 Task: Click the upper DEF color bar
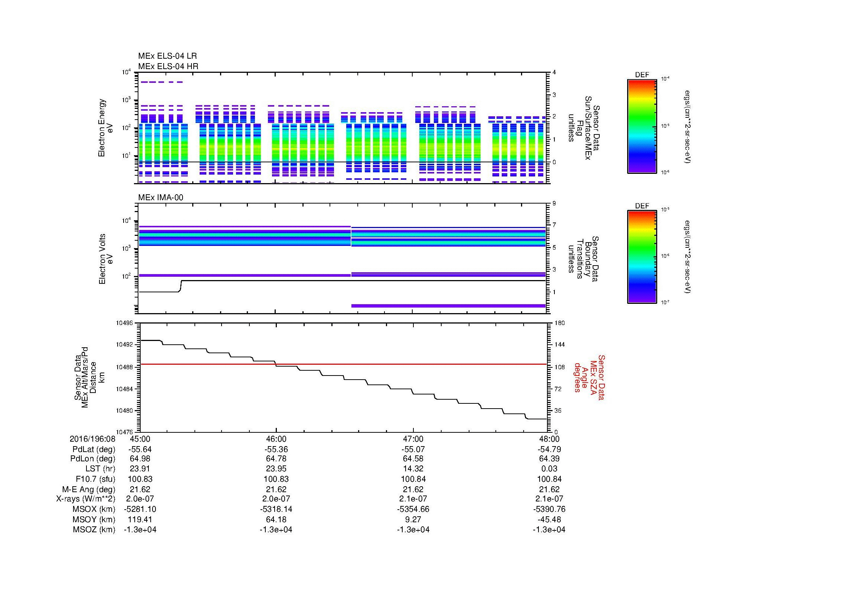click(x=642, y=126)
